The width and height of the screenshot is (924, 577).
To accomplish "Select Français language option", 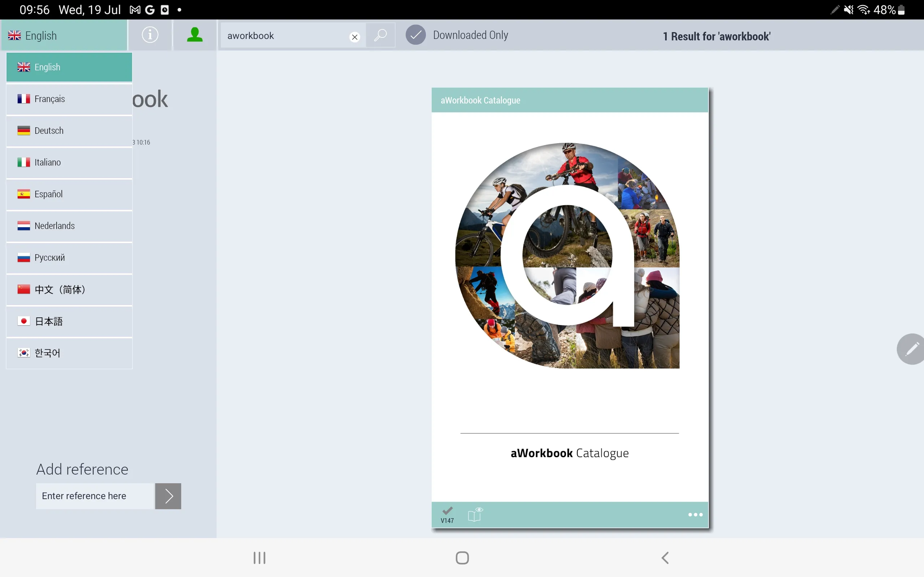I will click(69, 98).
